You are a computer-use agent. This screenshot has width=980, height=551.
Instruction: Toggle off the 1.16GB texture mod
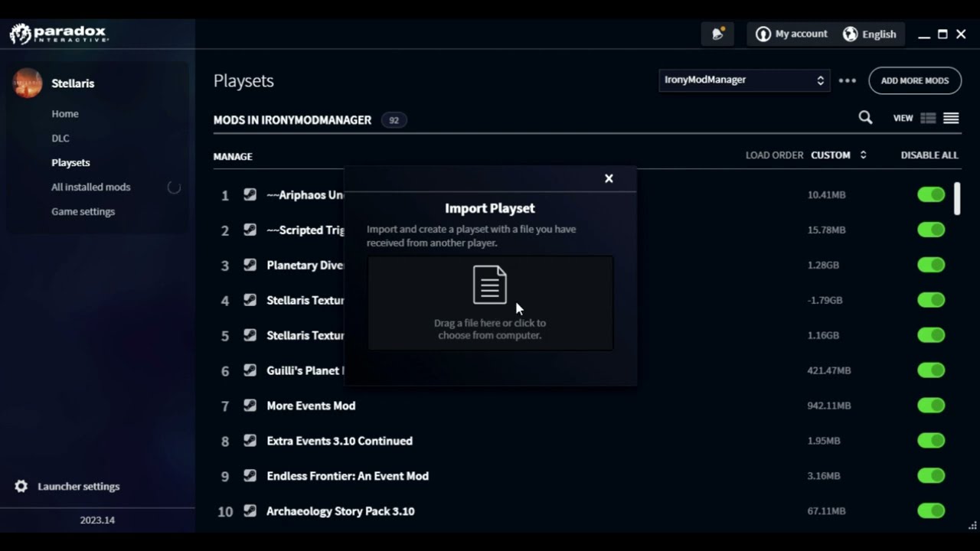(x=931, y=335)
